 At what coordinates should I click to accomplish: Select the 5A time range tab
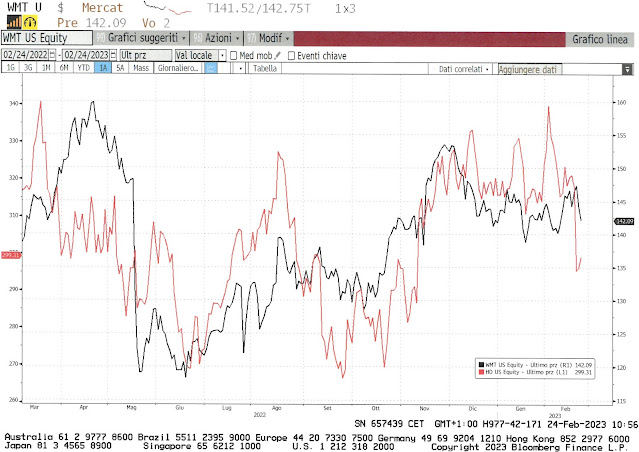(x=120, y=68)
